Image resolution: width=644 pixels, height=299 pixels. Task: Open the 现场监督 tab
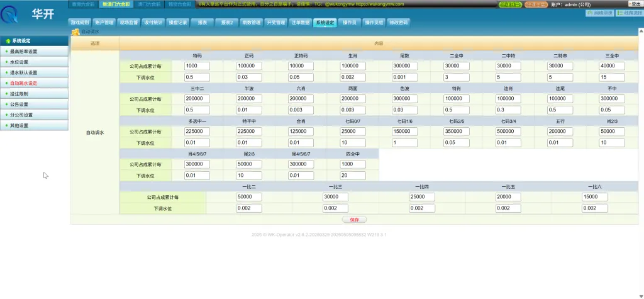pos(128,23)
